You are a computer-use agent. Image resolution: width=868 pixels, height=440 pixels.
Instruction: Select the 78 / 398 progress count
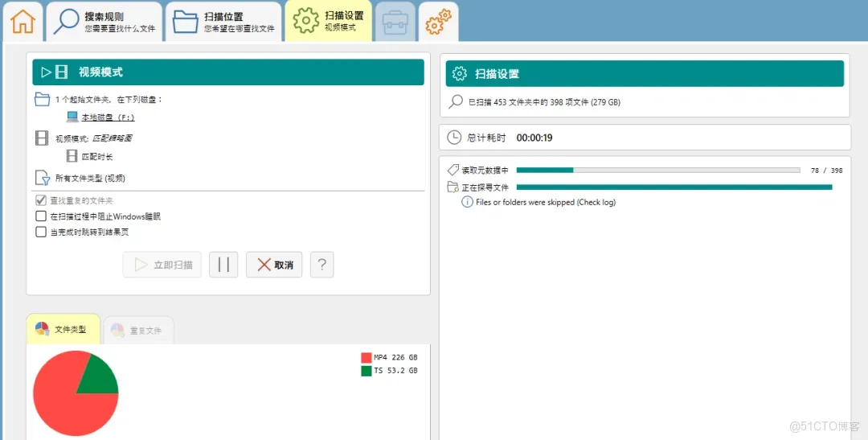pyautogui.click(x=826, y=171)
